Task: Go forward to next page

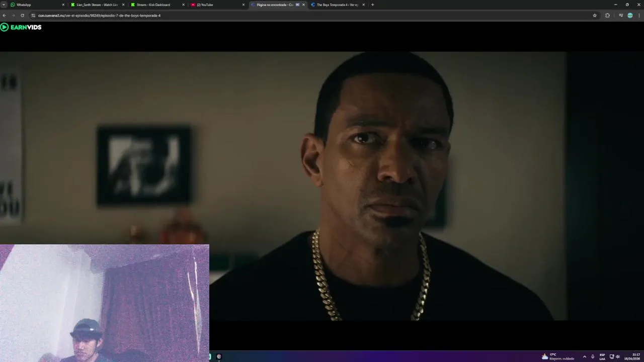Action: click(x=14, y=16)
